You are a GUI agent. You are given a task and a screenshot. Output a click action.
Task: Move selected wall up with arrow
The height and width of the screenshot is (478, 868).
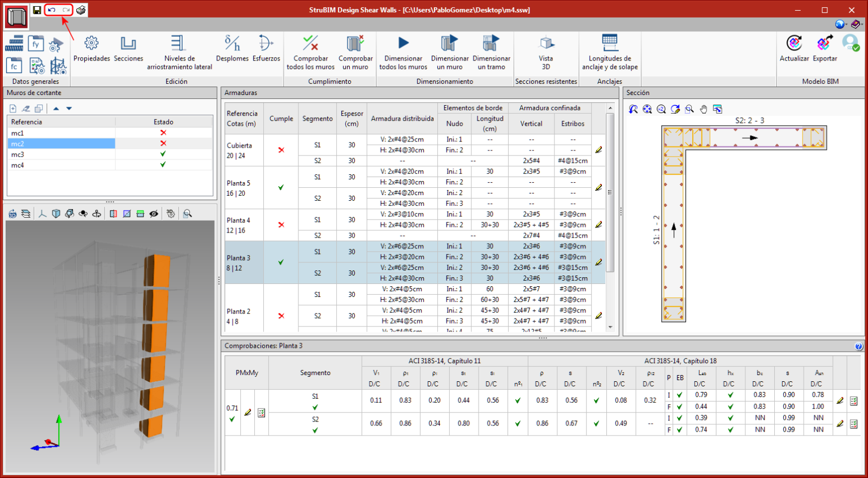pos(56,109)
